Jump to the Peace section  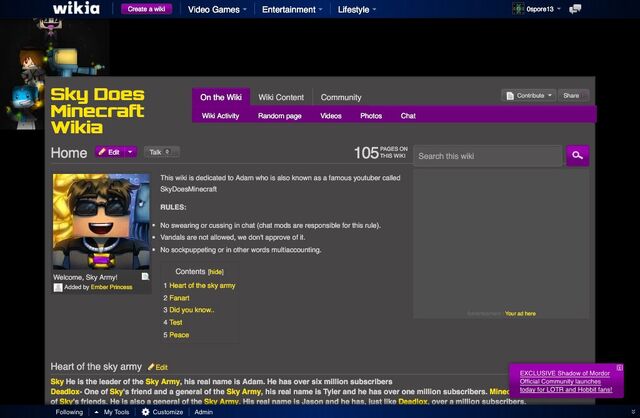point(179,335)
